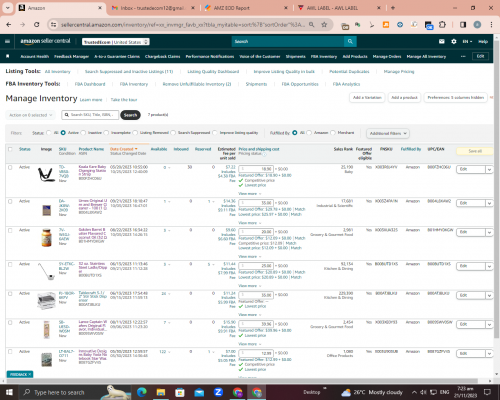The height and width of the screenshot is (400, 500).
Task: Open the Chrome profile avatar
Action: [477, 25]
